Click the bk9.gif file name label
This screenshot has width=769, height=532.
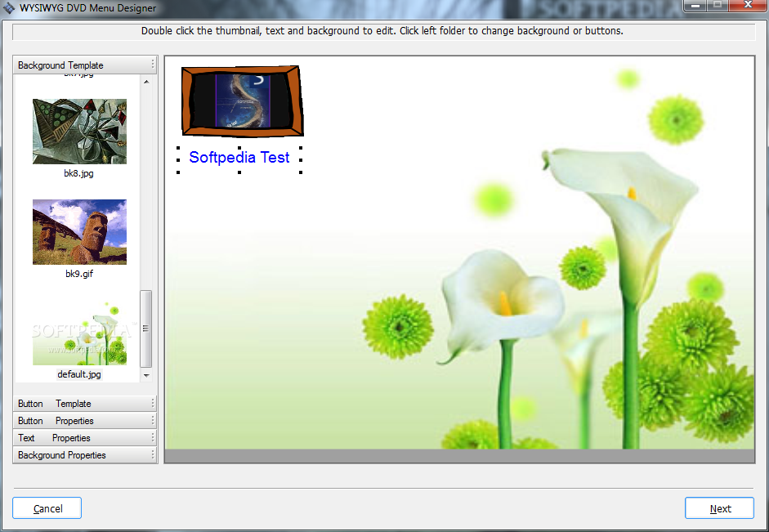(x=79, y=274)
